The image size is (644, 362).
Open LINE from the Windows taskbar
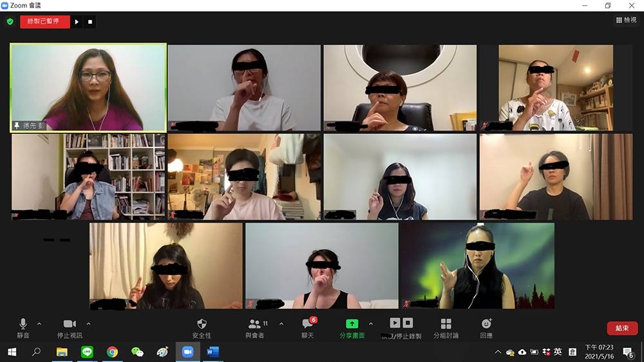pyautogui.click(x=87, y=352)
